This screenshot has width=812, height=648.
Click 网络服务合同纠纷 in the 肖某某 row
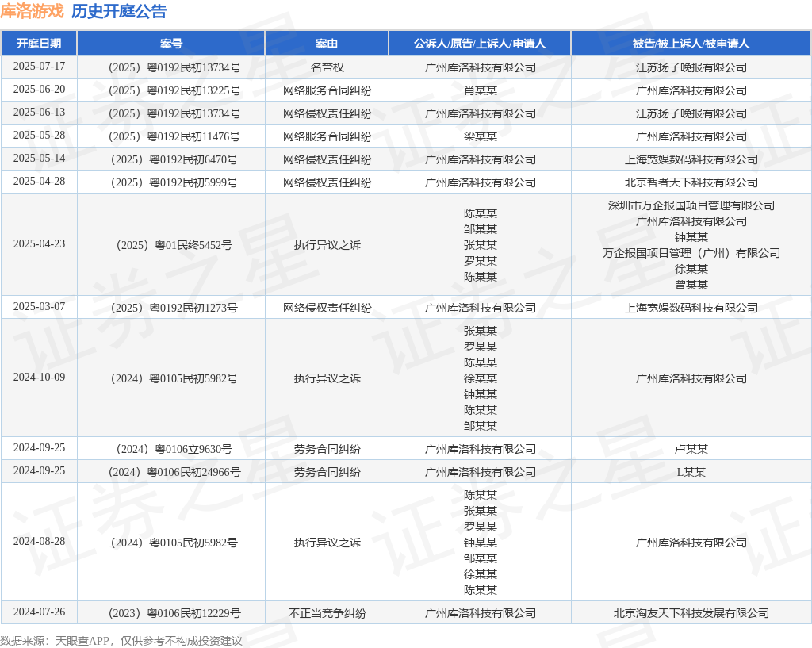click(327, 90)
